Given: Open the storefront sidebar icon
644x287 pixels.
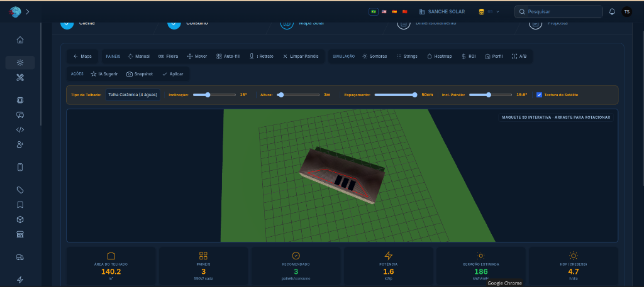Looking at the screenshot, I should (20, 234).
